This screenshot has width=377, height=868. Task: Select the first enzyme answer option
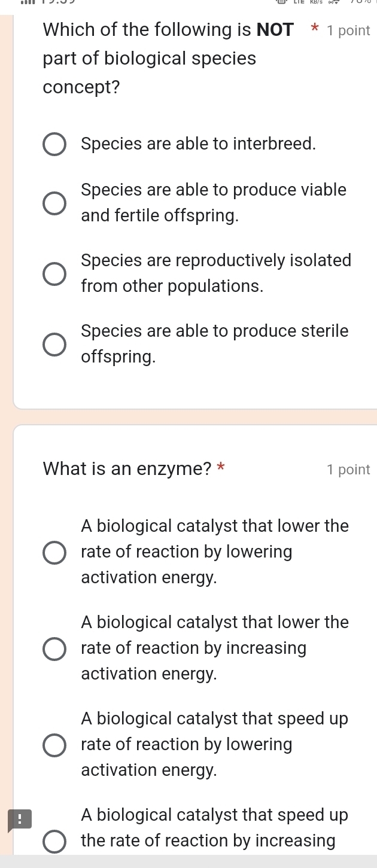click(x=54, y=552)
